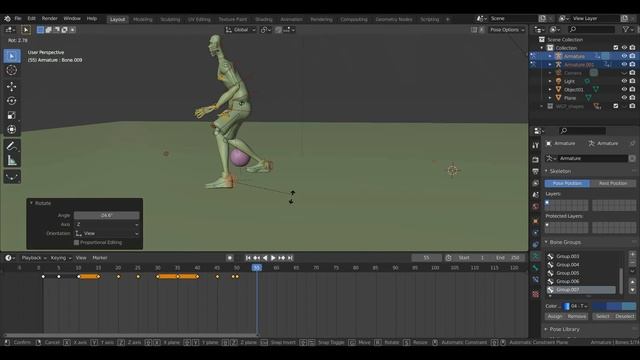The width and height of the screenshot is (640, 360).
Task: Hide the Plane object in viewport
Action: 624,98
